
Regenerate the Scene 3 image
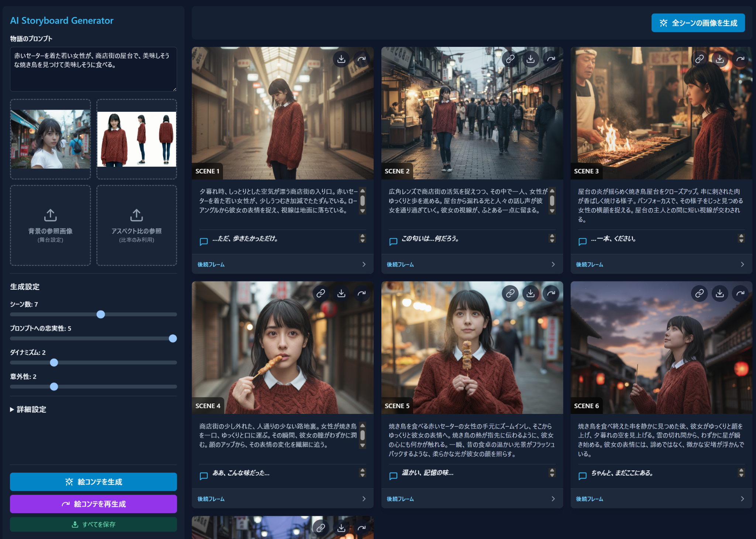pos(740,59)
